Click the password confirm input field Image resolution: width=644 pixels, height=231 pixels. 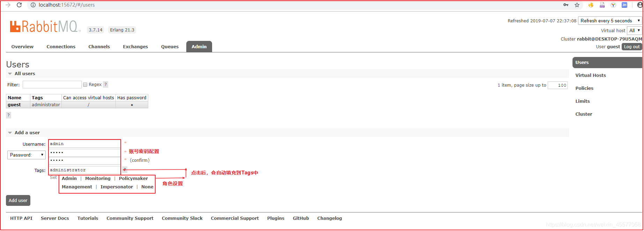pyautogui.click(x=84, y=160)
